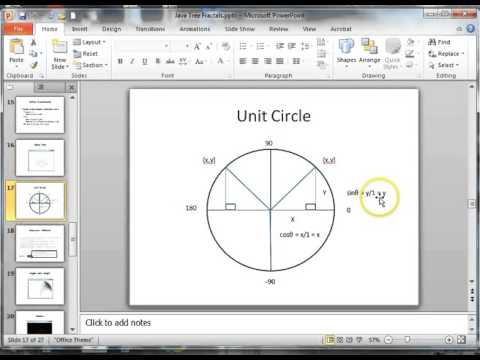The image size is (480, 360).
Task: Open the Section dropdown
Action: (90, 65)
